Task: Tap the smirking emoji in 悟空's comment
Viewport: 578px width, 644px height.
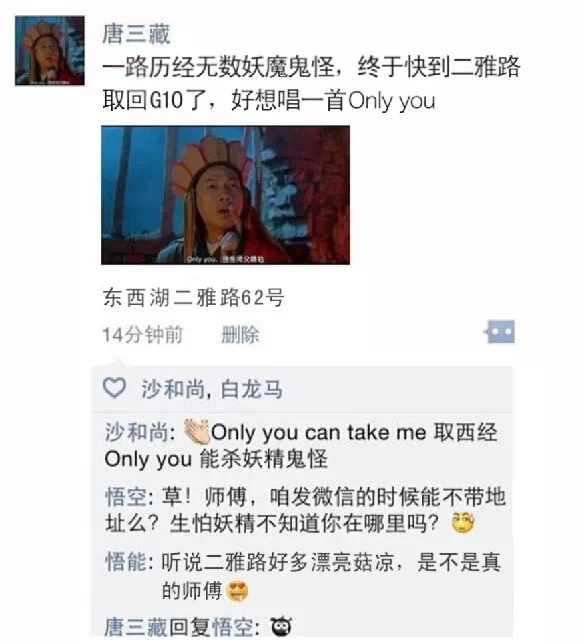Action: click(x=463, y=523)
